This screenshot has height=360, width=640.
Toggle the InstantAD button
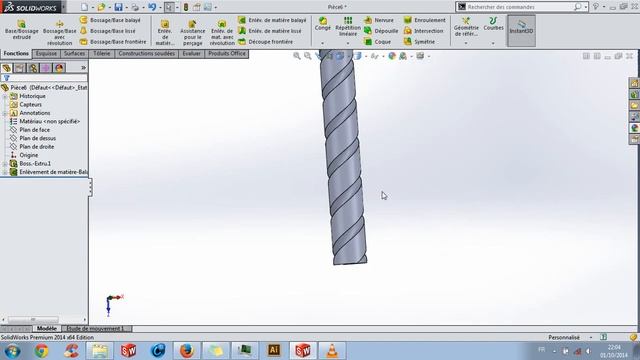pos(521,31)
